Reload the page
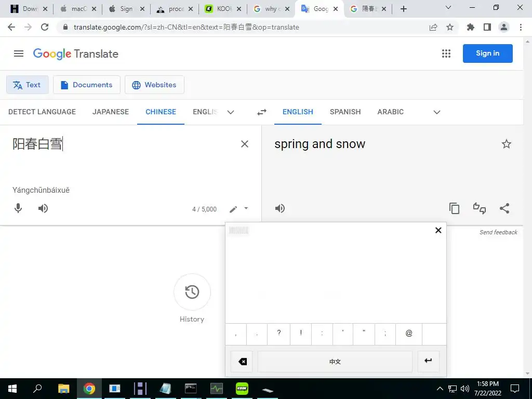This screenshot has width=532, height=399. click(x=45, y=27)
